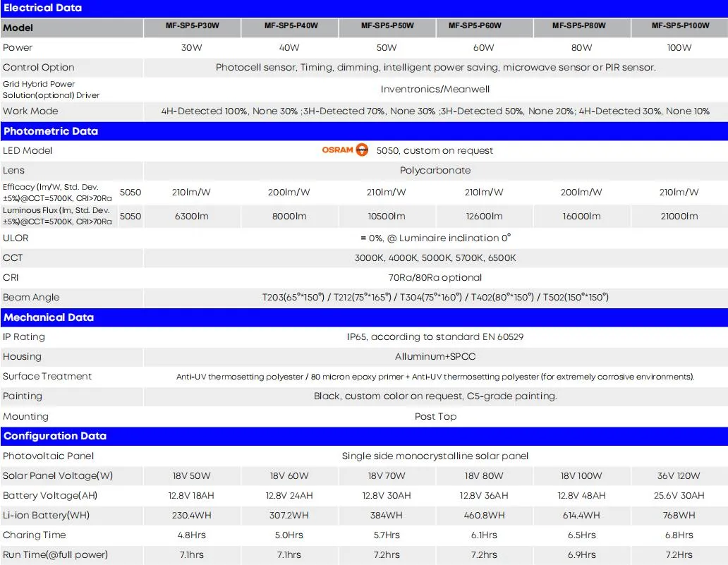This screenshot has height=565, width=728.
Task: Click the Electrical Data section header
Action: (x=42, y=8)
